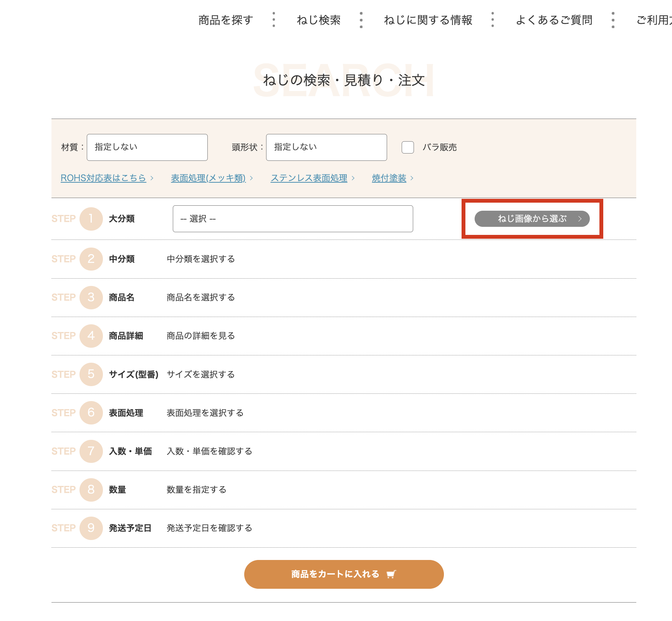Open the 材質 dropdown
This screenshot has height=621, width=672.
coord(147,147)
